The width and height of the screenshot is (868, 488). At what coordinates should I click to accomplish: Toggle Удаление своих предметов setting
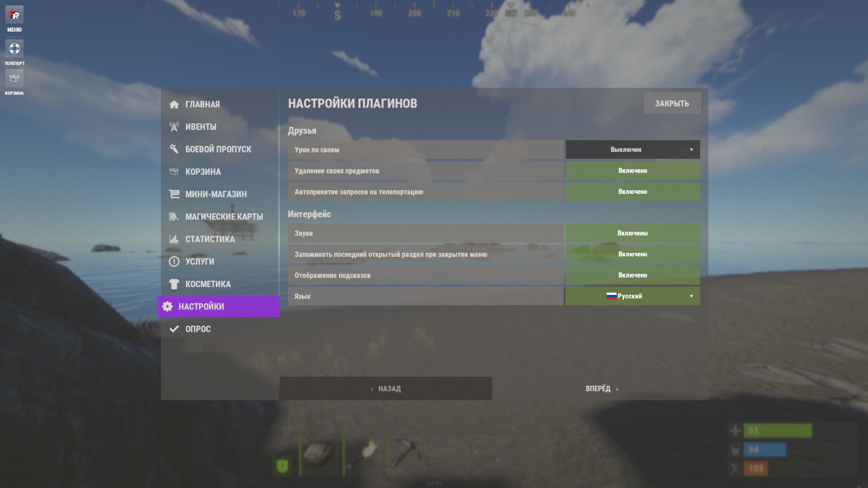[x=633, y=171]
